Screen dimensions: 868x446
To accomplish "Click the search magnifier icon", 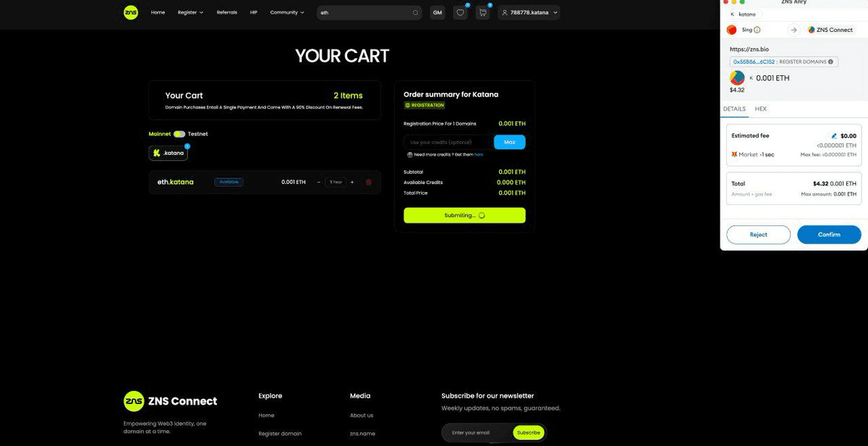I will point(415,12).
